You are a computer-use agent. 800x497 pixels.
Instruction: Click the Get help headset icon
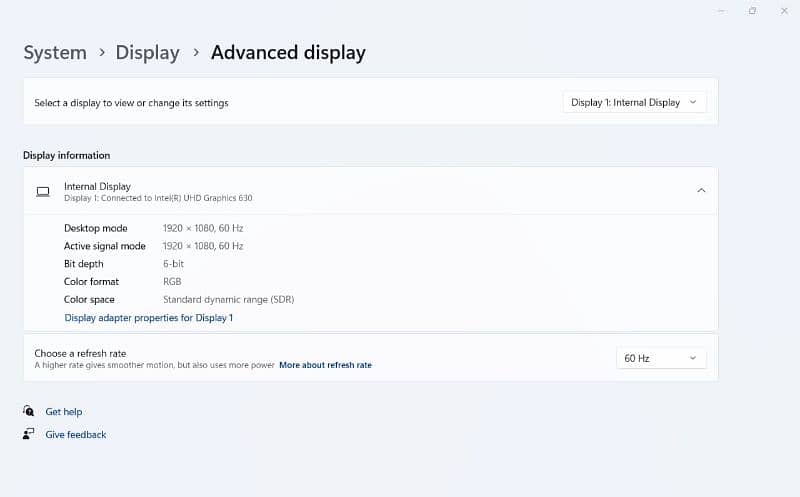(x=28, y=411)
